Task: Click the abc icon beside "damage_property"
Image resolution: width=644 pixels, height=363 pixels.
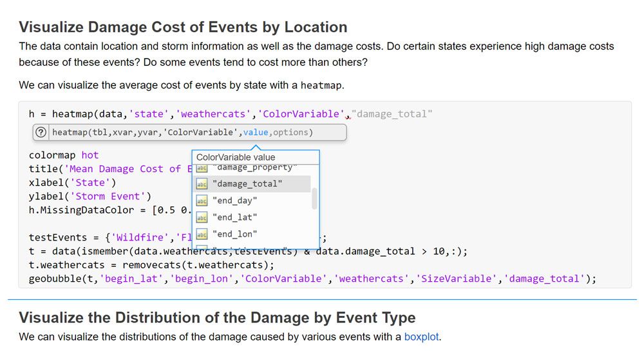Action: (202, 168)
